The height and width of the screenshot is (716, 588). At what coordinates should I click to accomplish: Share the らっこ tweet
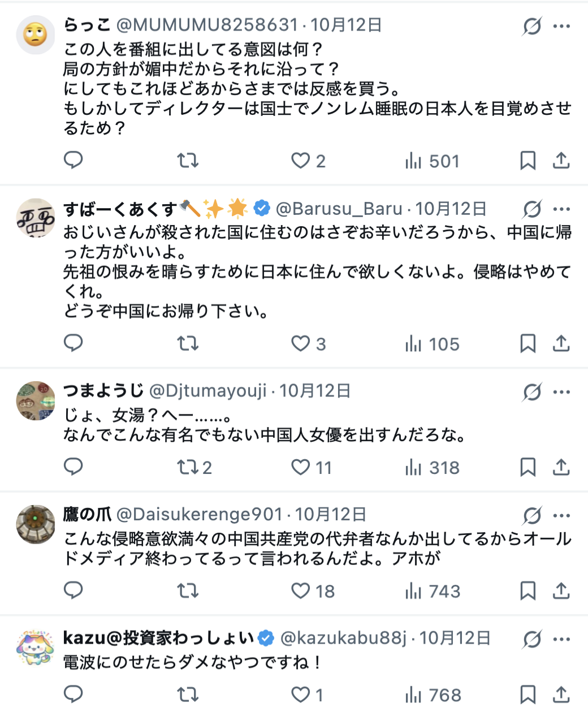click(561, 161)
